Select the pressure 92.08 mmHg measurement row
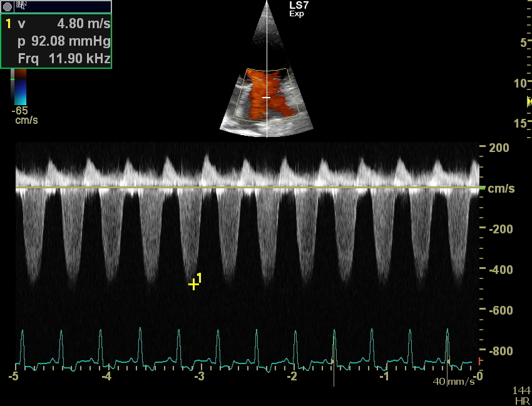This screenshot has width=532, height=406. [57, 42]
